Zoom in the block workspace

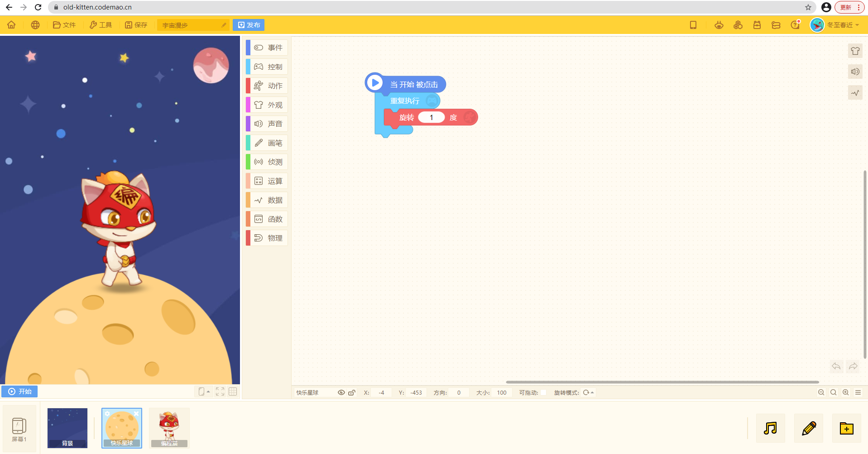pos(846,392)
